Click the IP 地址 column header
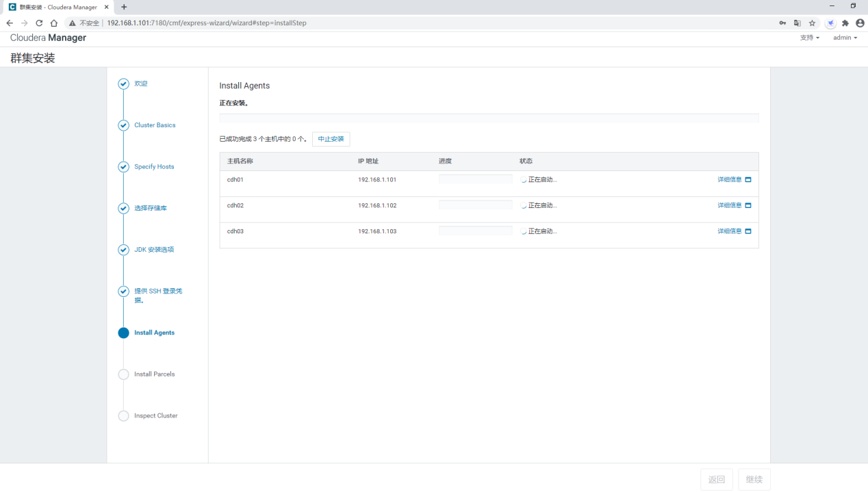Screen dimensions: 868x492 [x=368, y=161]
